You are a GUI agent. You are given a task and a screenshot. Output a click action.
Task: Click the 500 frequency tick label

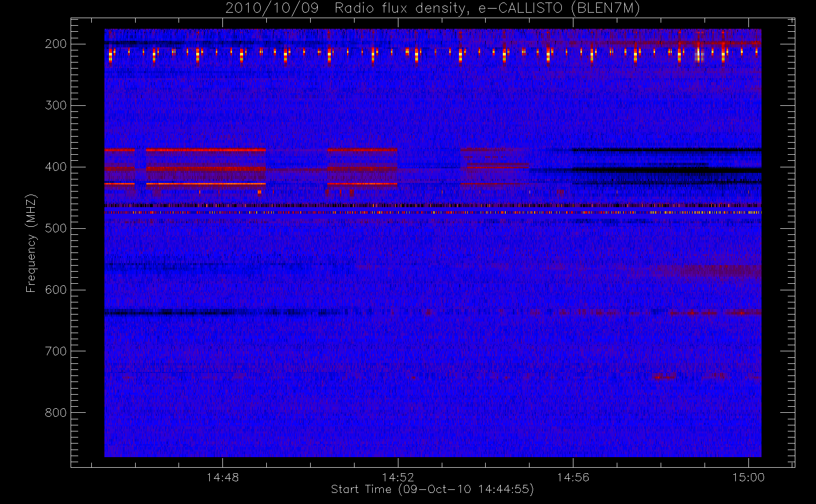pyautogui.click(x=56, y=228)
